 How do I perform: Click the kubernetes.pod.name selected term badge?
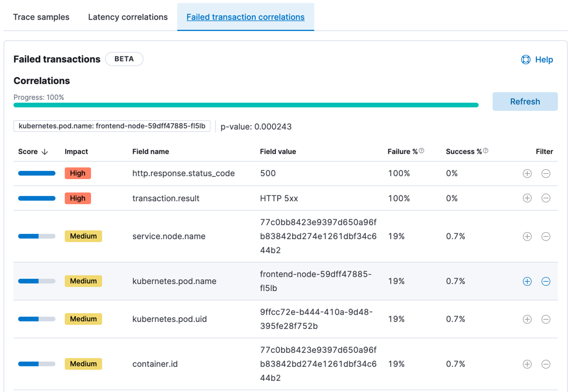point(112,126)
